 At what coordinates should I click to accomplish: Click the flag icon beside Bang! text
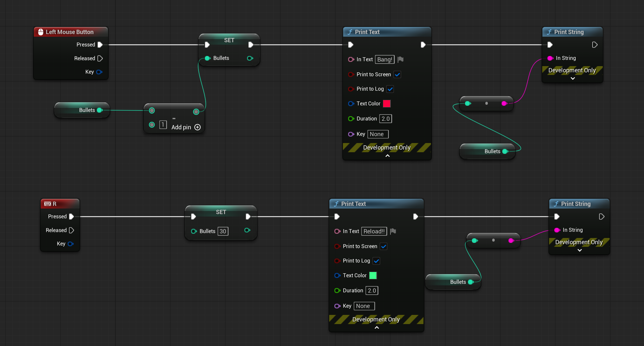click(401, 59)
